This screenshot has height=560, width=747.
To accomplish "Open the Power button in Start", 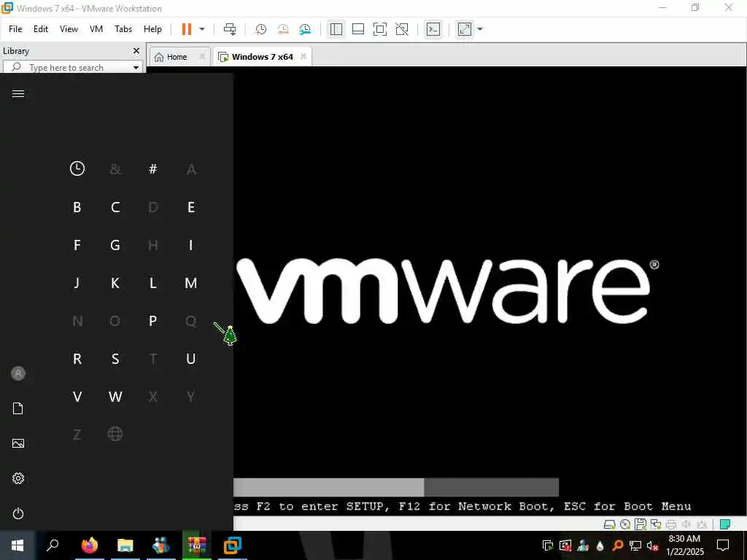I will point(18,513).
